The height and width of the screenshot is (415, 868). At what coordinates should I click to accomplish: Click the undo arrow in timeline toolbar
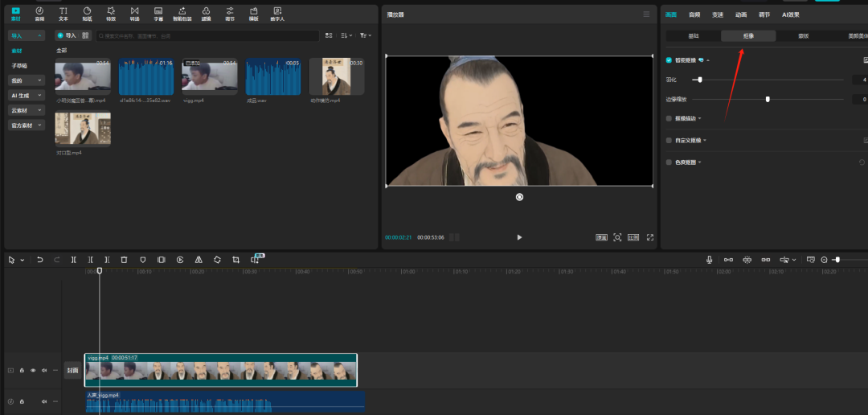pyautogui.click(x=39, y=260)
